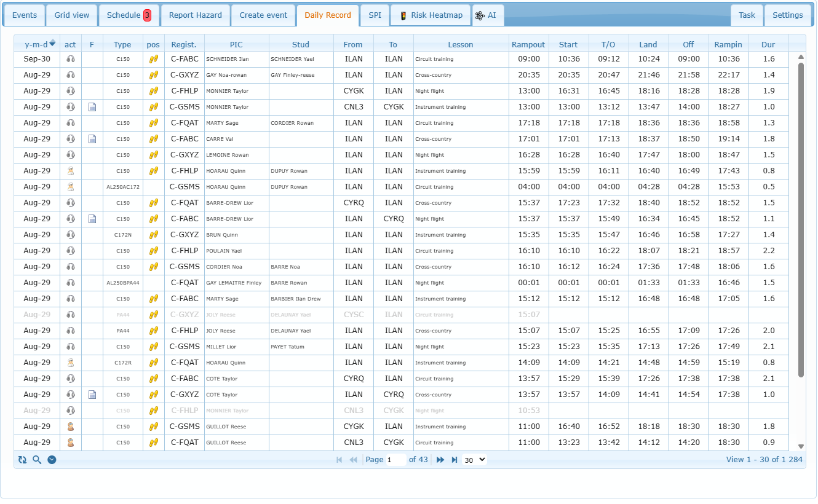Screen dimensions: 818x504
Task: Click the greyed-out 'CYSC' From cell
Action: pos(354,315)
